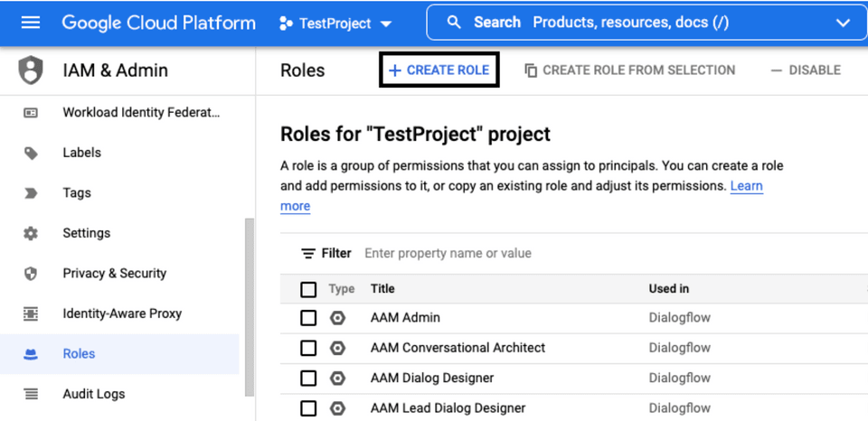Image resolution: width=868 pixels, height=421 pixels.
Task: Click the Labels tag icon
Action: coord(31,154)
